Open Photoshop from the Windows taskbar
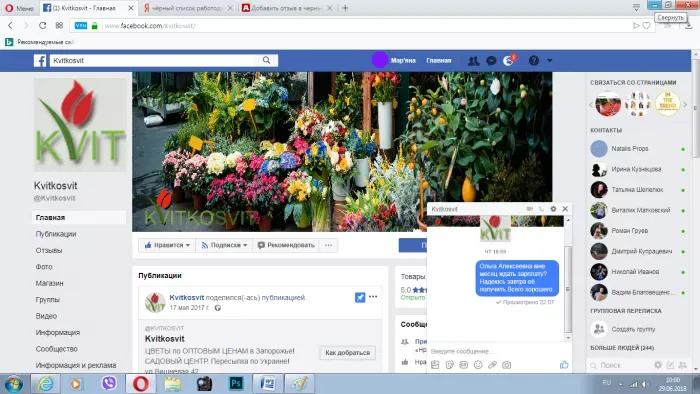This screenshot has height=394, width=700. [236, 383]
